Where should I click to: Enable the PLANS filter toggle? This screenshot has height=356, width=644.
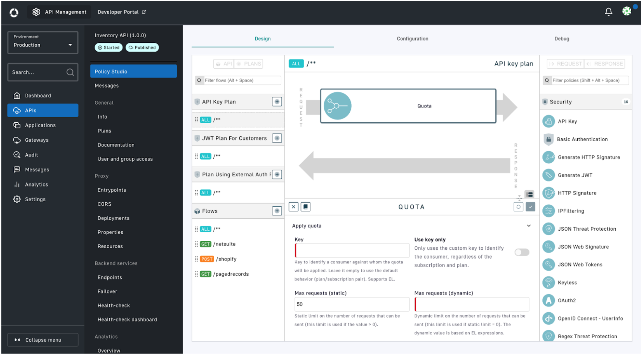(249, 64)
